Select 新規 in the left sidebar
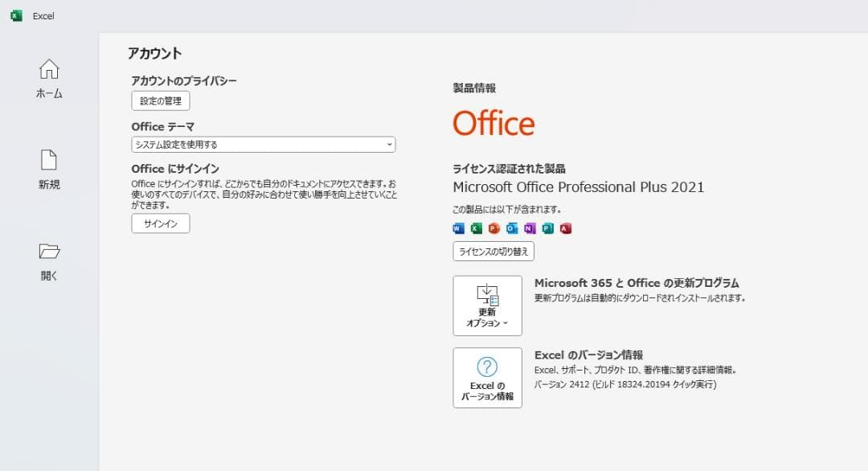Viewport: 868px width, 471px height. [49, 170]
